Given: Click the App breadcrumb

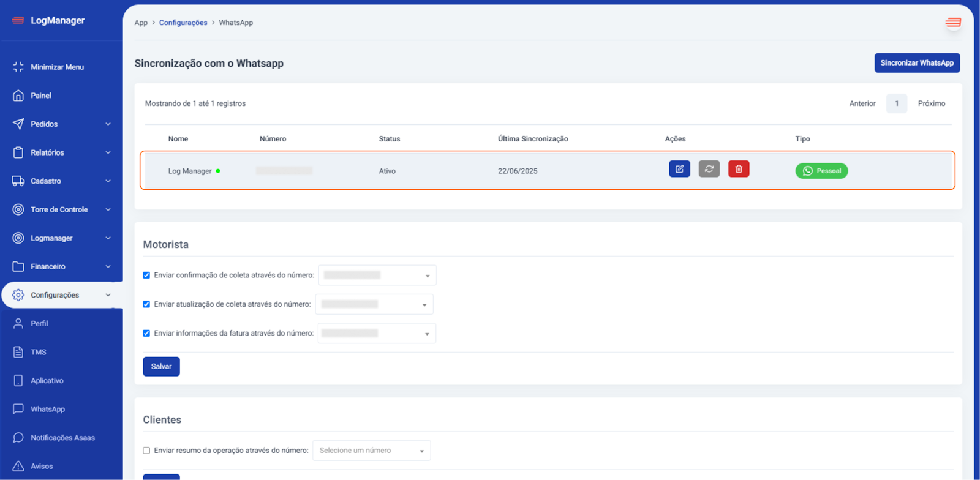Looking at the screenshot, I should click(x=141, y=23).
